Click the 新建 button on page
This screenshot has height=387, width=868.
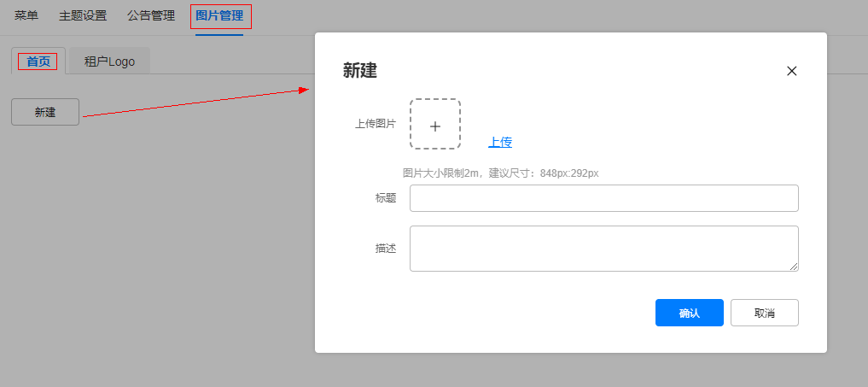pyautogui.click(x=45, y=112)
